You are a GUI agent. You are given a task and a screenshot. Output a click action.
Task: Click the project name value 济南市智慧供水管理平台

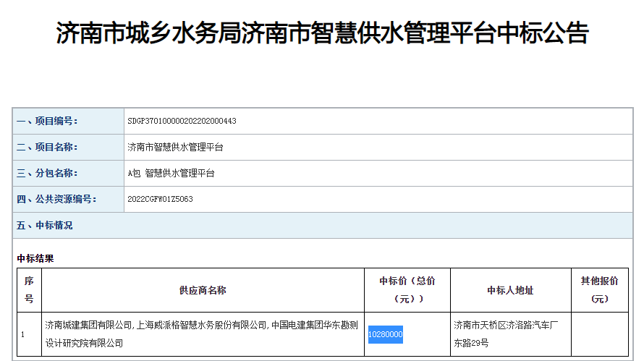[175, 147]
